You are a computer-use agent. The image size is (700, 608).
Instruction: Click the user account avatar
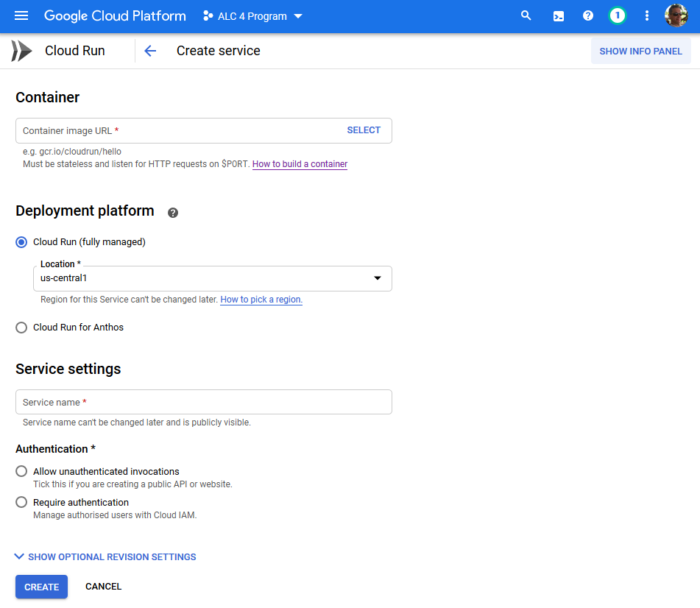(x=676, y=15)
